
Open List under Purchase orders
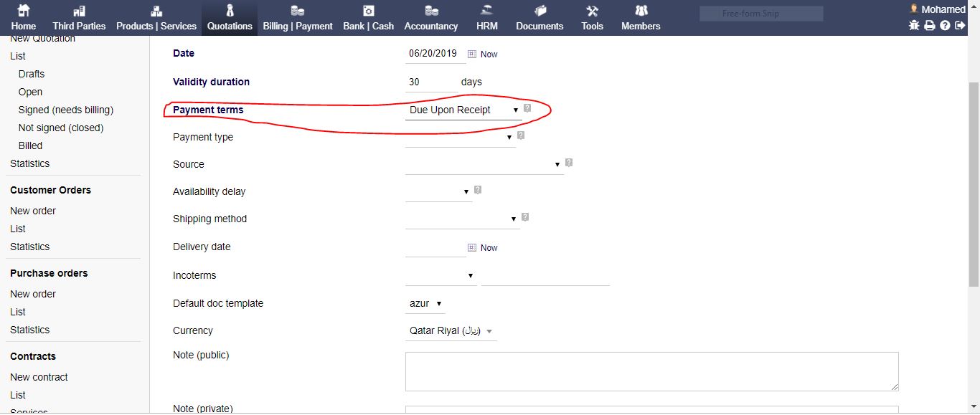(x=18, y=312)
